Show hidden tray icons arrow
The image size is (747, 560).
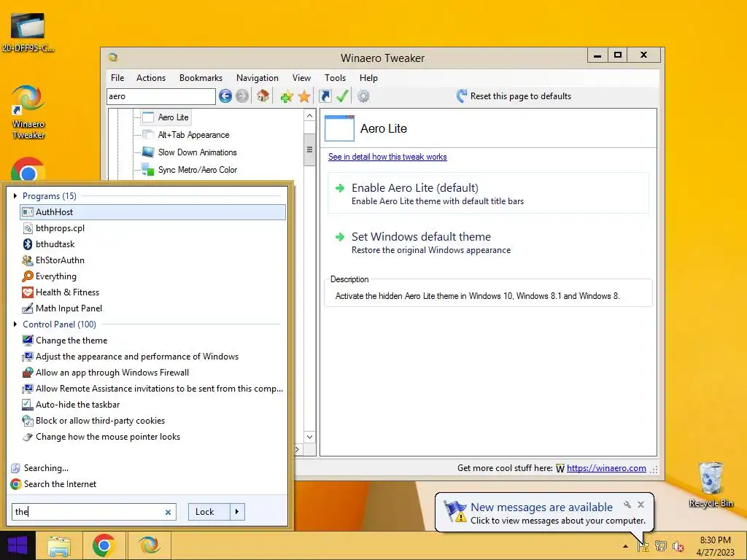click(625, 546)
